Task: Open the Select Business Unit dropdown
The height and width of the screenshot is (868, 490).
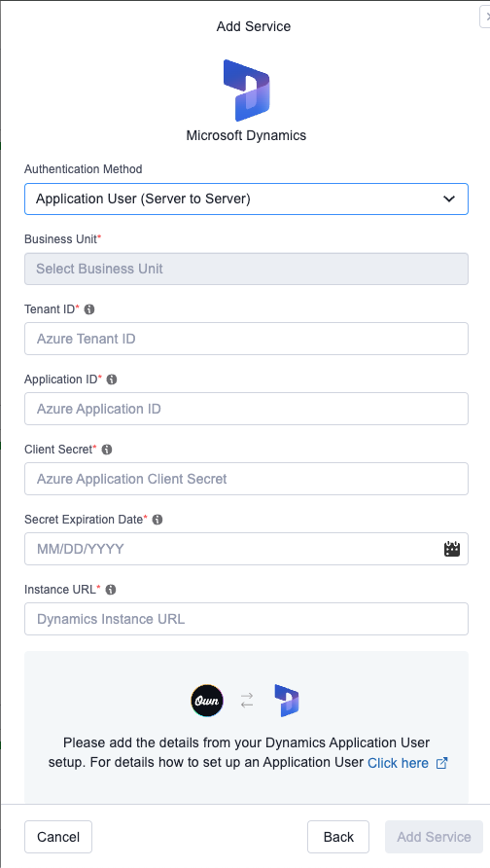Action: point(246,269)
